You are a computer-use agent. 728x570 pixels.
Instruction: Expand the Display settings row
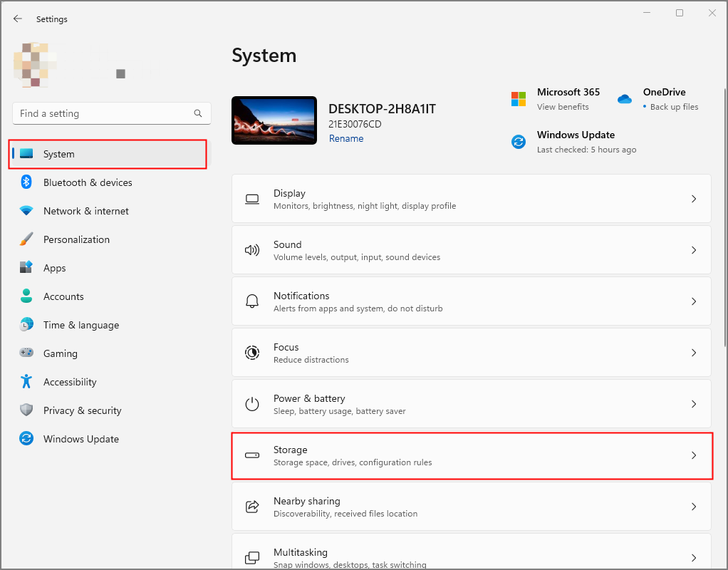tap(471, 198)
